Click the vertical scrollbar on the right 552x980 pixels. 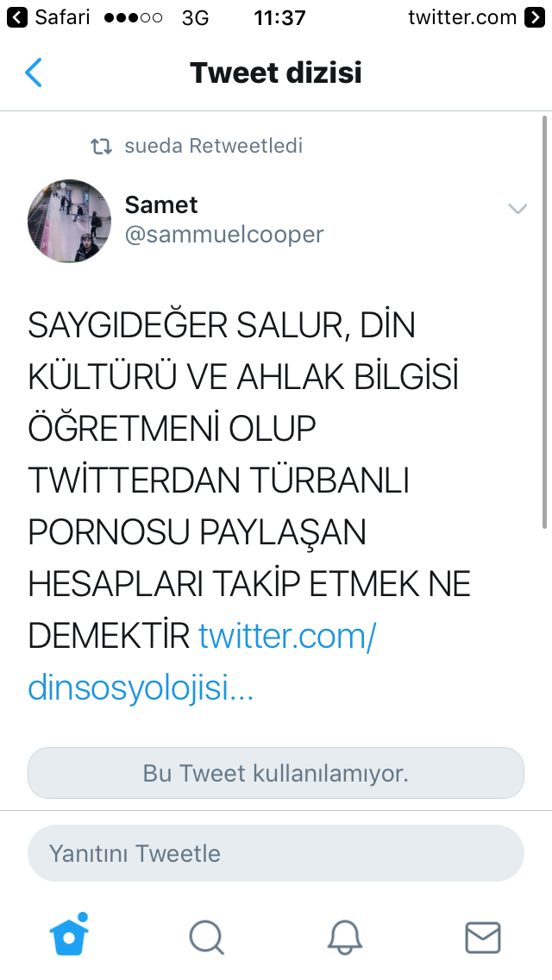coord(544,324)
